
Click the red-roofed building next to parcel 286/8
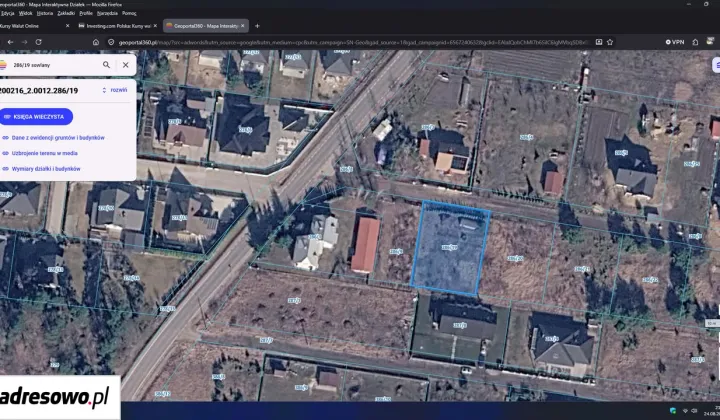coord(366,244)
